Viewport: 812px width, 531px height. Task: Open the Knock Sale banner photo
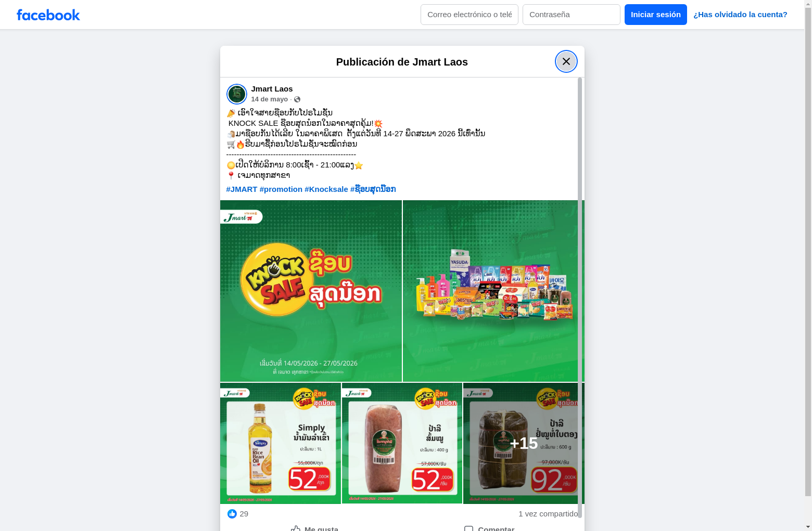[311, 291]
